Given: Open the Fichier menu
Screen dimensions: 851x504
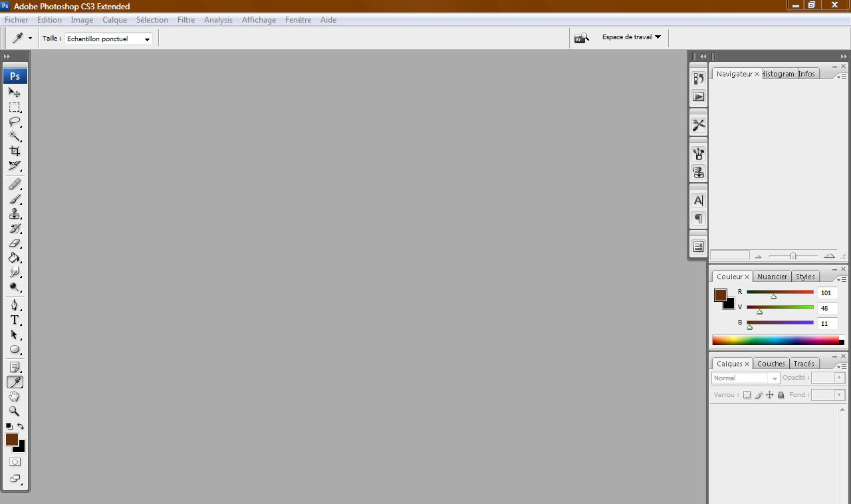Looking at the screenshot, I should click(17, 20).
